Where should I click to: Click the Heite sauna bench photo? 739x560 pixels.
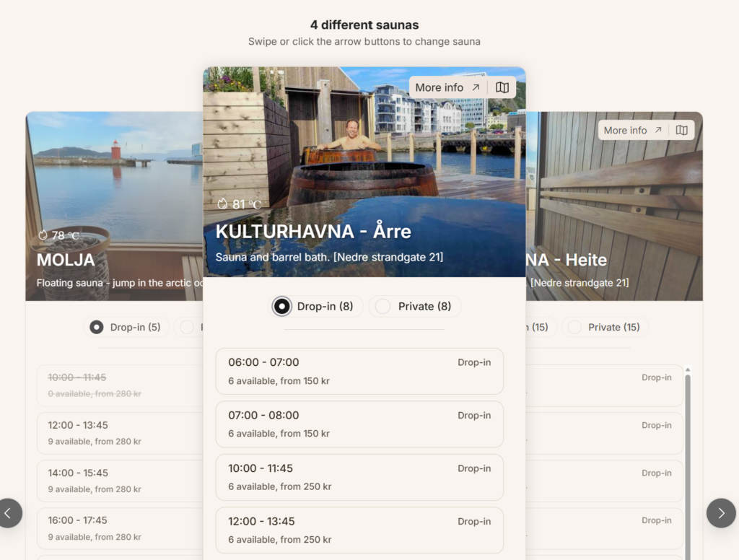pyautogui.click(x=614, y=206)
